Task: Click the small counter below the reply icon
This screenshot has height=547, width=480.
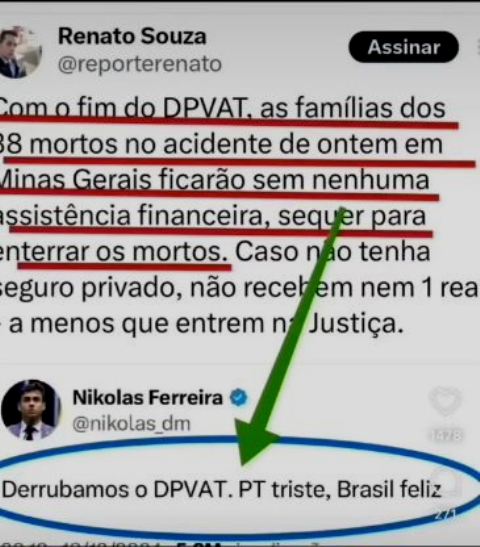Action: pyautogui.click(x=447, y=514)
